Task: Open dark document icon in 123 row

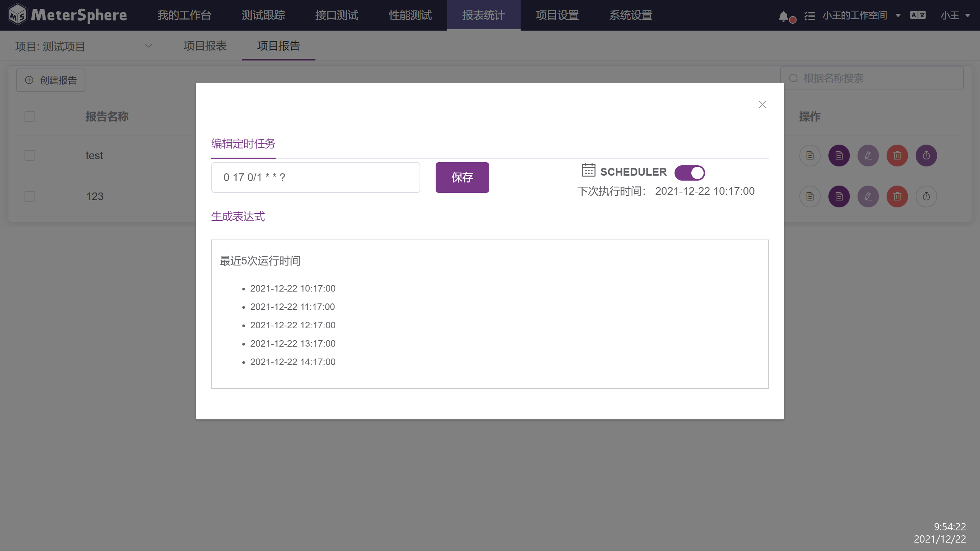Action: pos(839,197)
